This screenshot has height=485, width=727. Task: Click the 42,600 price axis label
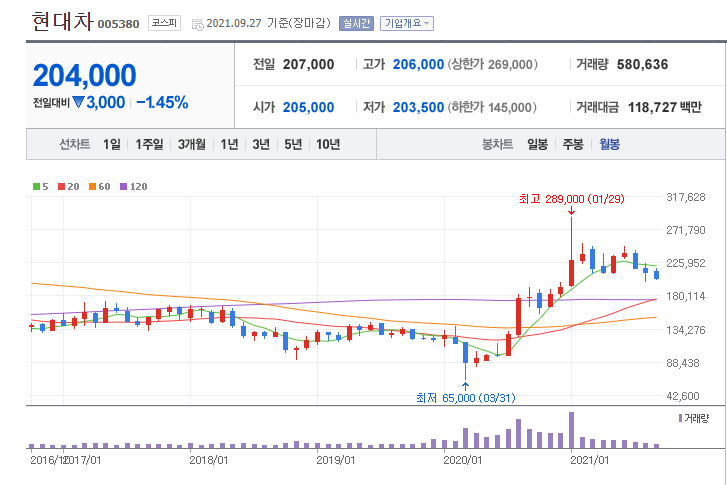[682, 396]
